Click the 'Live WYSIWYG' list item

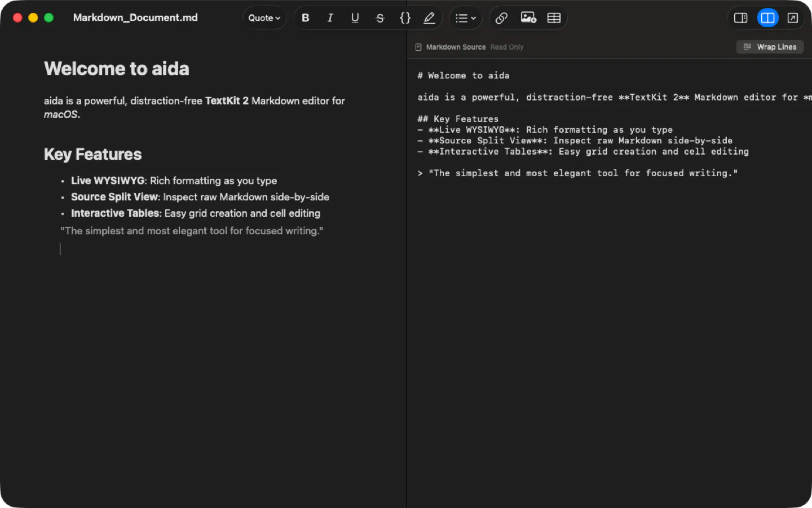(x=174, y=181)
